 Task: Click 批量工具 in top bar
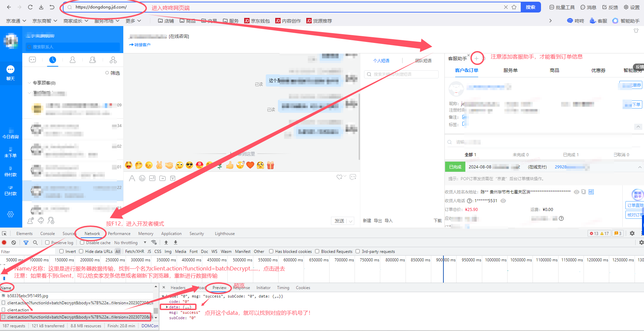point(562,7)
